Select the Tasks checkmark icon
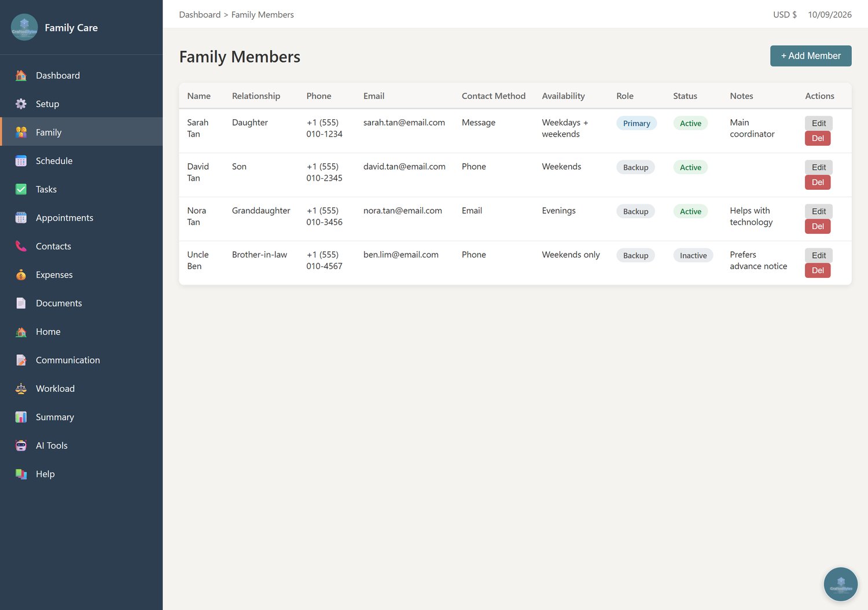868x610 pixels. pos(21,189)
